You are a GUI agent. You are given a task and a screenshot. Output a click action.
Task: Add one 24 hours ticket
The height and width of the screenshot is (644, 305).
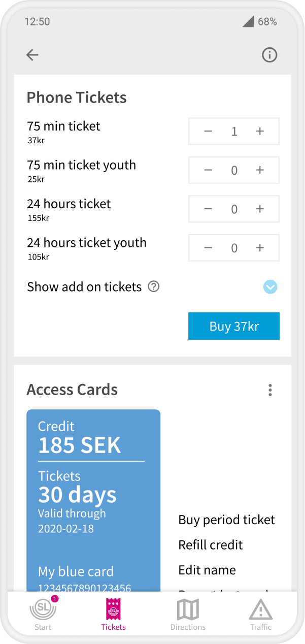point(260,209)
